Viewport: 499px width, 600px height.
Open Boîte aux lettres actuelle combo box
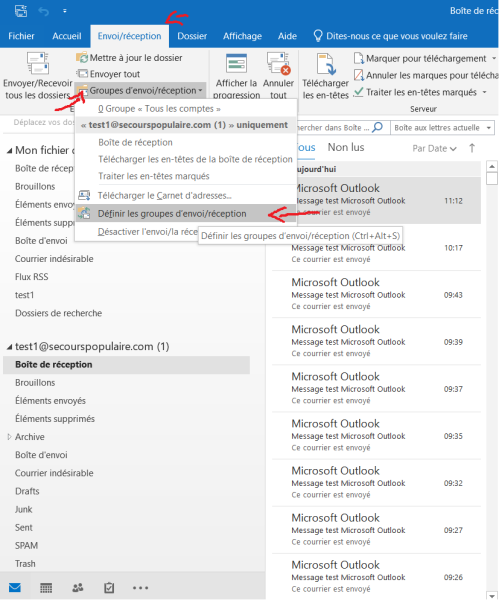[442, 127]
